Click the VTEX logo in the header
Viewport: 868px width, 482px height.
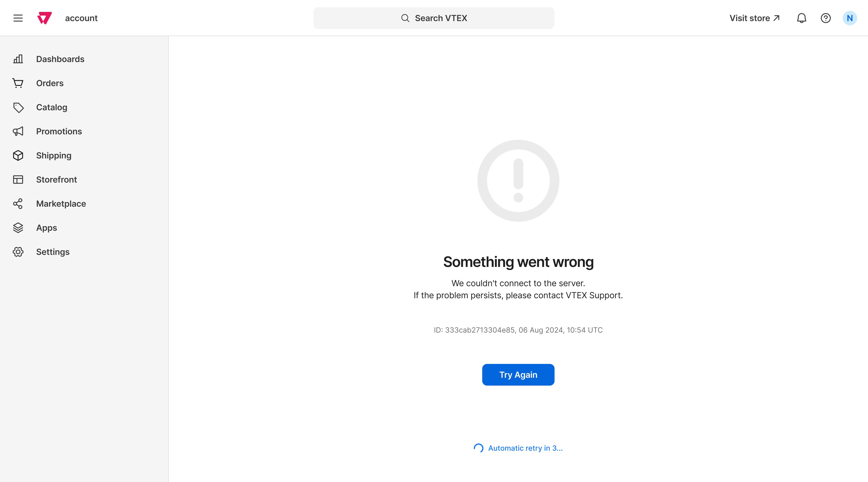coord(44,18)
